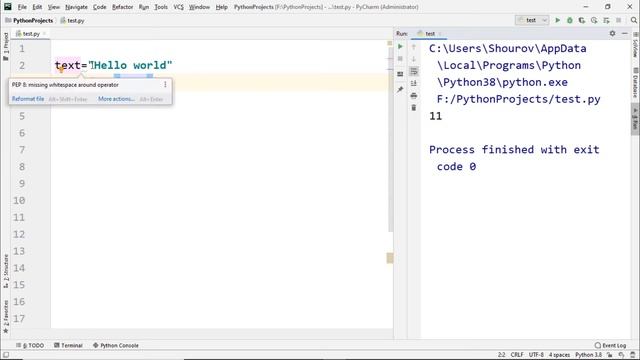Run the test configuration from main toolbar
The image size is (640, 360).
pyautogui.click(x=558, y=20)
